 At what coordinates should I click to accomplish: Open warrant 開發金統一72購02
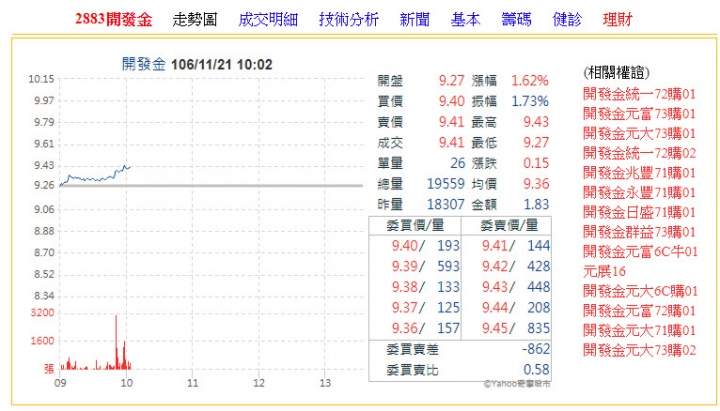coord(639,153)
